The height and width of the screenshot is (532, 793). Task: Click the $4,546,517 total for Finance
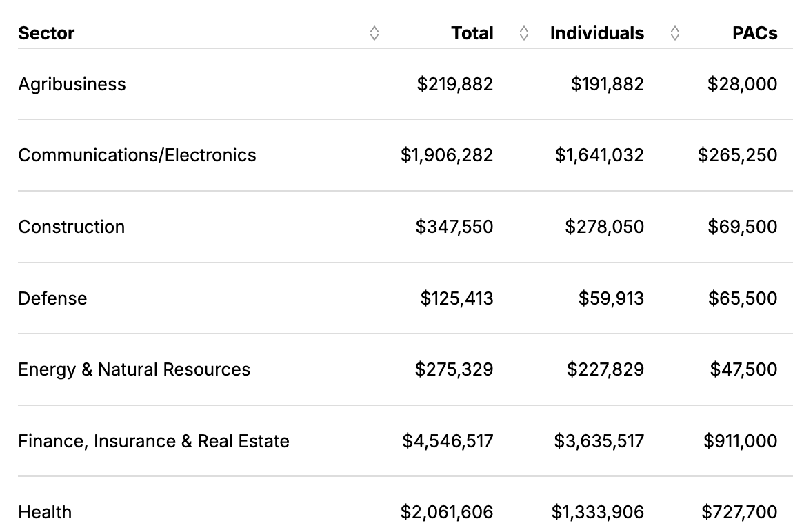[448, 441]
